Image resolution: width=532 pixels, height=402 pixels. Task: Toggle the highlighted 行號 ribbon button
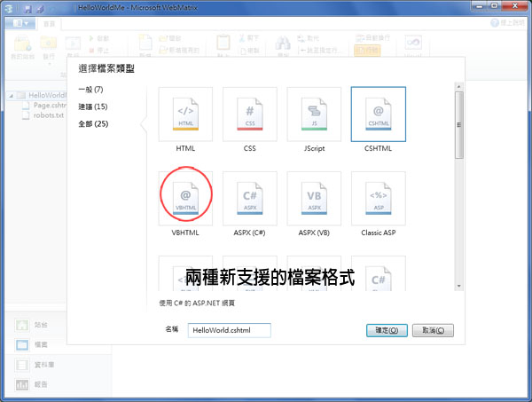367,51
